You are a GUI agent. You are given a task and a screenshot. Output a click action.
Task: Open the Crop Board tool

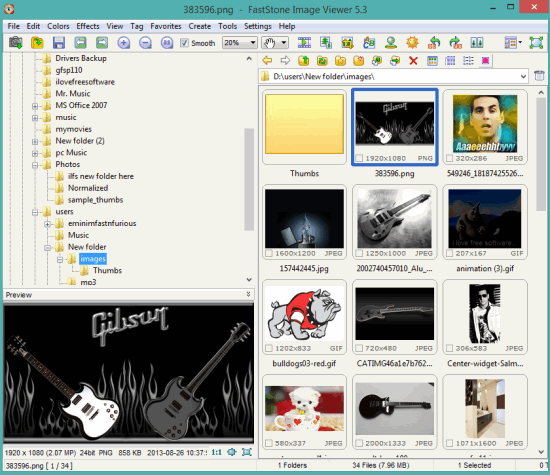coord(347,43)
